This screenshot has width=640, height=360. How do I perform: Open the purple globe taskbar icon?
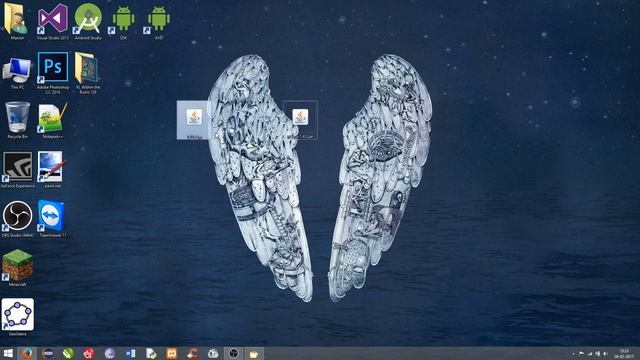(x=109, y=353)
